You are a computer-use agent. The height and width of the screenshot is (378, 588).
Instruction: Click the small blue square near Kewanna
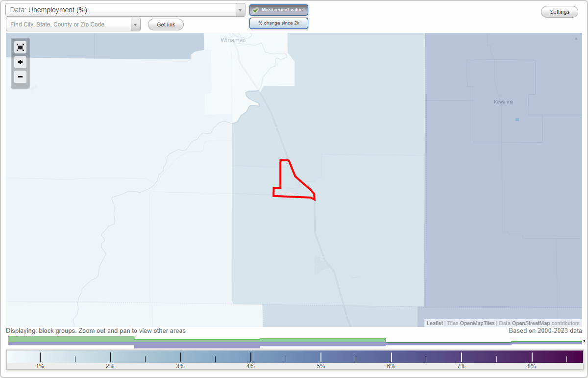click(516, 119)
